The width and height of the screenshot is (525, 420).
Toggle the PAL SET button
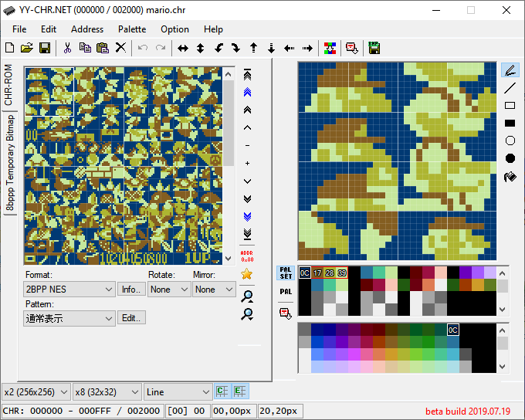[286, 273]
